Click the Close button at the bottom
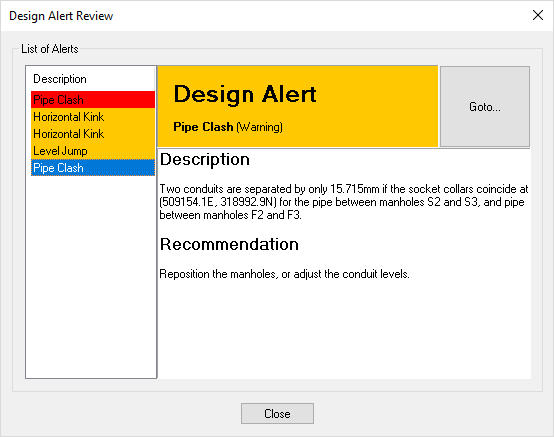Viewport: 554px width, 437px height. coord(277,413)
